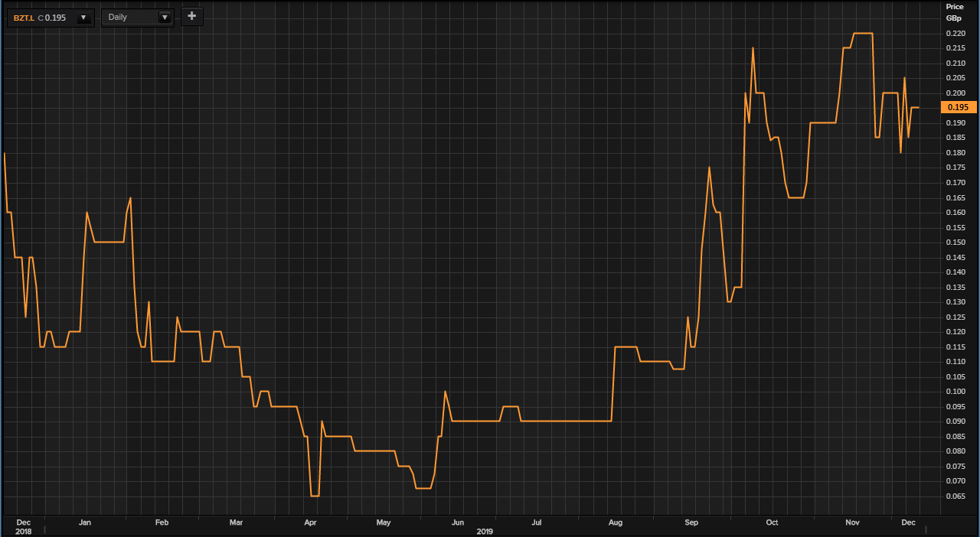Click the 2019 year label on time axis
This screenshot has width=980, height=537.
pos(485,531)
